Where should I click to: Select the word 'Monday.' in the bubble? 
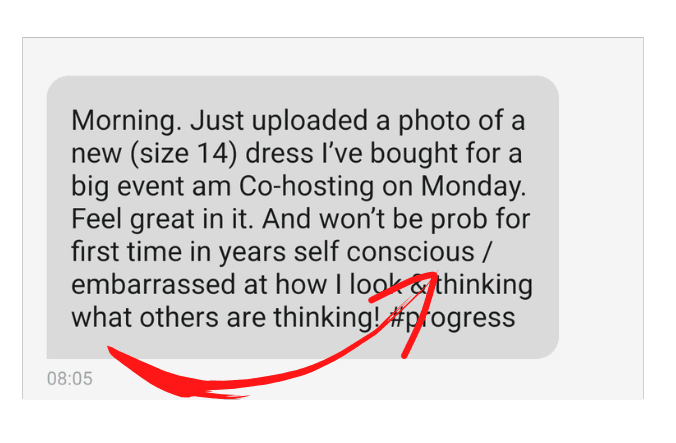tap(473, 187)
